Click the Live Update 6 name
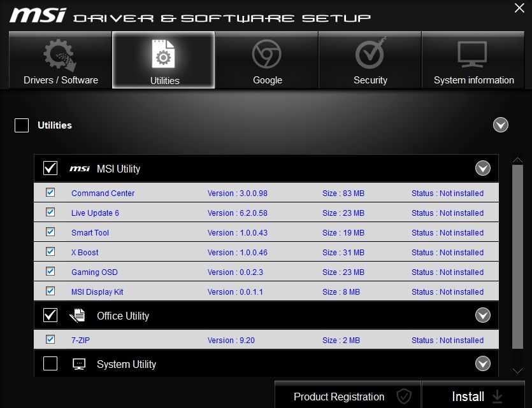This screenshot has width=532, height=408. point(95,213)
